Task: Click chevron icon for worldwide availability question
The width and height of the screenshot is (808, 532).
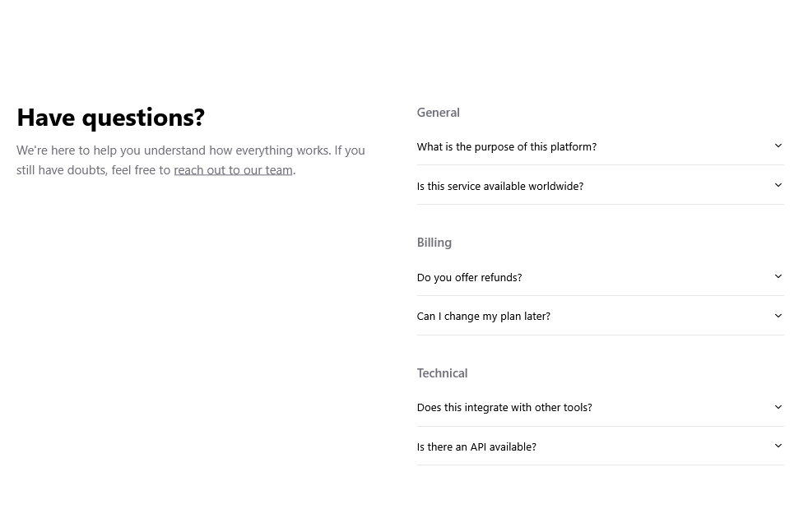Action: tap(778, 185)
